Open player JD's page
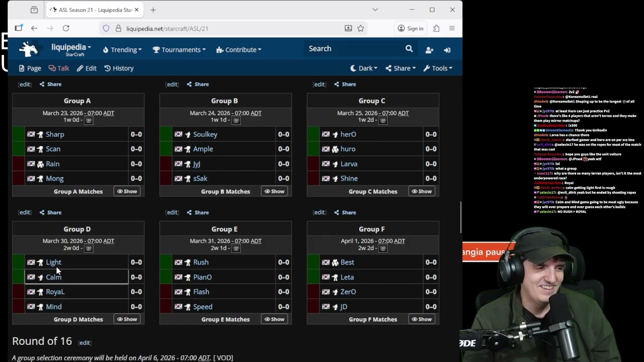 click(344, 307)
